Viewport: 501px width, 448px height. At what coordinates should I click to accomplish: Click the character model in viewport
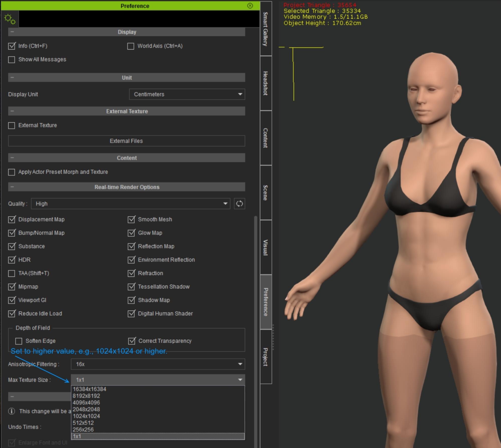coord(426,251)
